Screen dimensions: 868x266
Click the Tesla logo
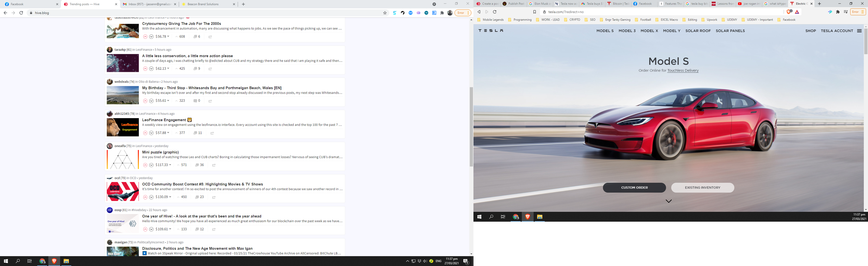pyautogui.click(x=491, y=31)
